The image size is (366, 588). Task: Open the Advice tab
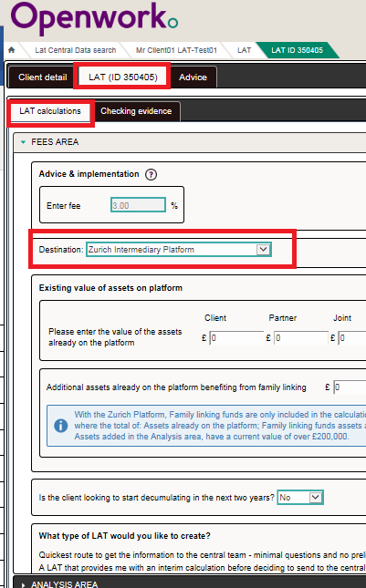(193, 77)
